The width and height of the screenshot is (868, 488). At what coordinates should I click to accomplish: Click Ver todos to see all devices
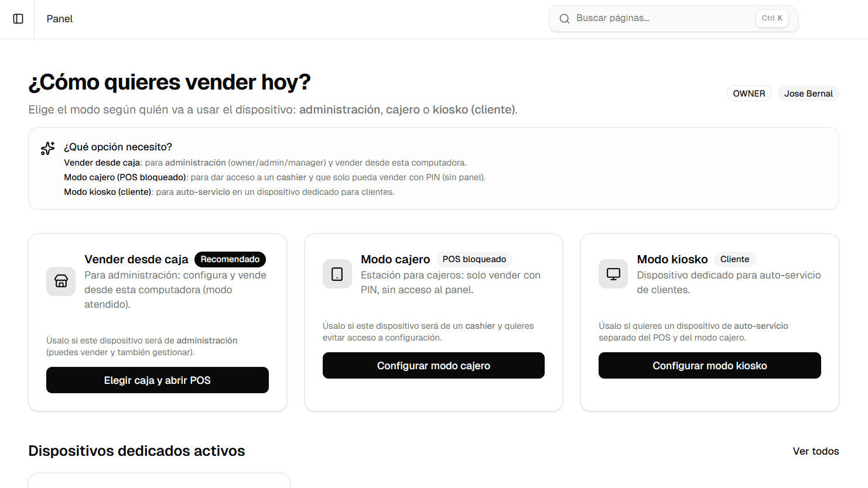pyautogui.click(x=816, y=451)
